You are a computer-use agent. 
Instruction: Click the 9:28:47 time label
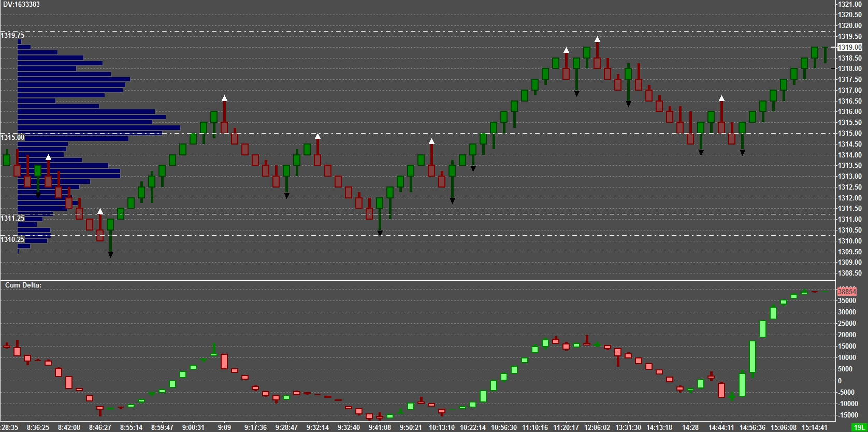pos(286,427)
